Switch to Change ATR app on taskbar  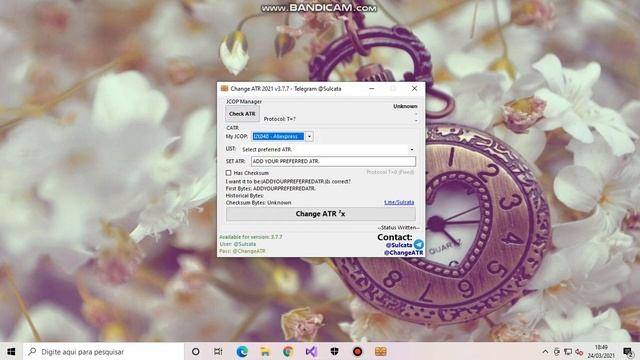click(380, 351)
